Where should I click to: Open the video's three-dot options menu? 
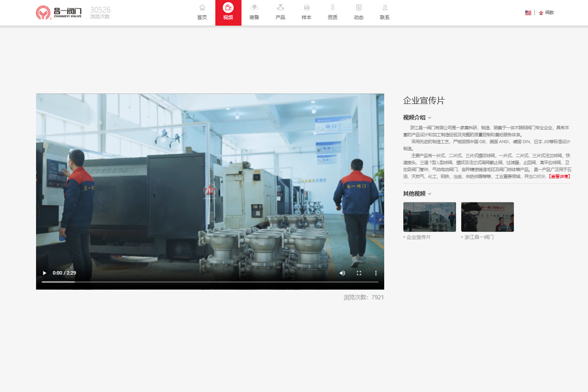point(376,273)
